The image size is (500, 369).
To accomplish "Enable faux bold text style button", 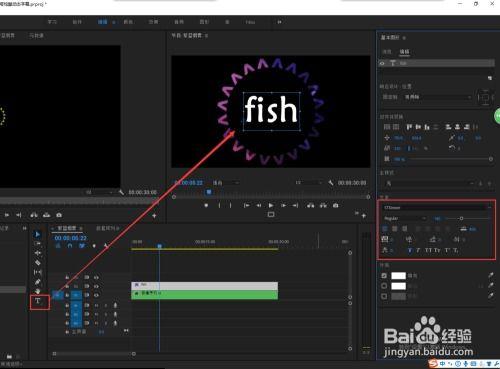I will pos(410,250).
